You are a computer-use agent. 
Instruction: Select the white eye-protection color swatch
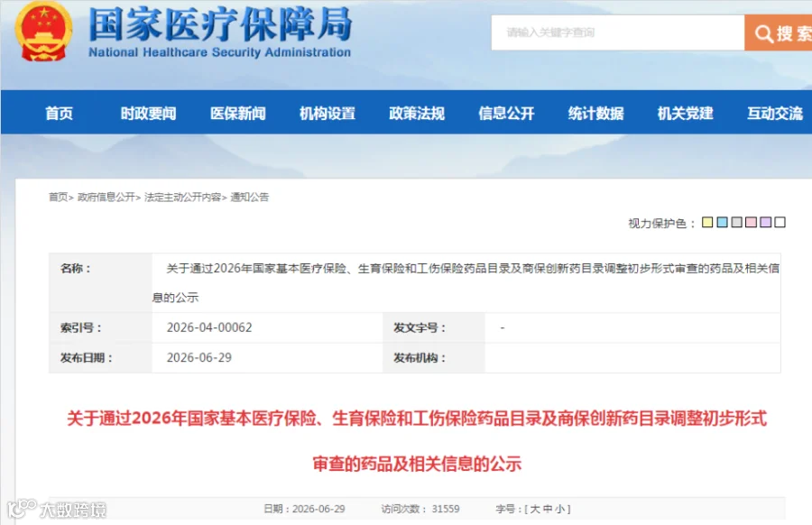click(780, 222)
